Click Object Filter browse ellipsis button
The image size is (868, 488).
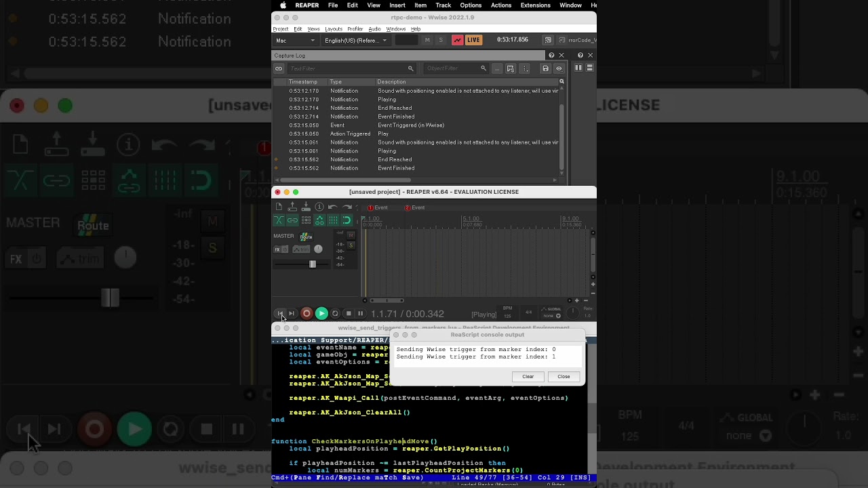coord(497,68)
